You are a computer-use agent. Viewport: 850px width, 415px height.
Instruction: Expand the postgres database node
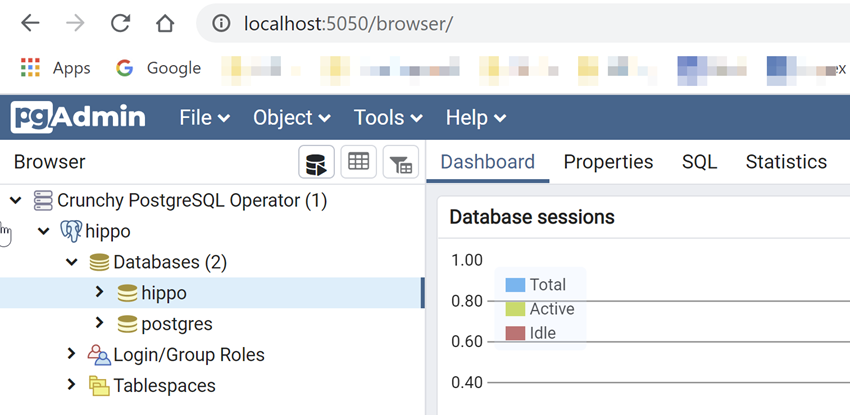coord(99,323)
